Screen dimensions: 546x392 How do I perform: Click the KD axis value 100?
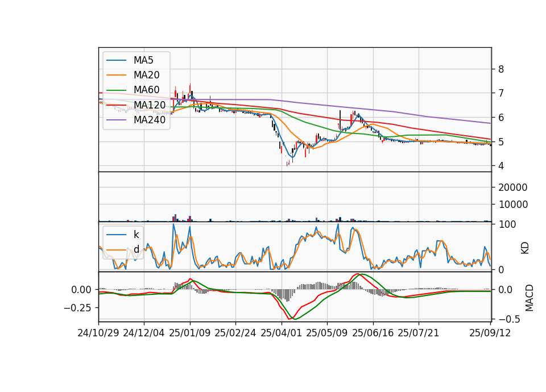point(507,224)
